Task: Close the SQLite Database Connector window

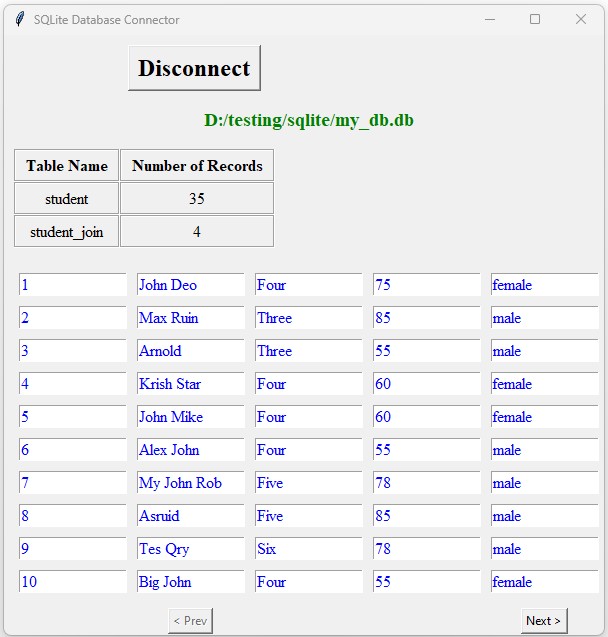Action: click(x=581, y=19)
